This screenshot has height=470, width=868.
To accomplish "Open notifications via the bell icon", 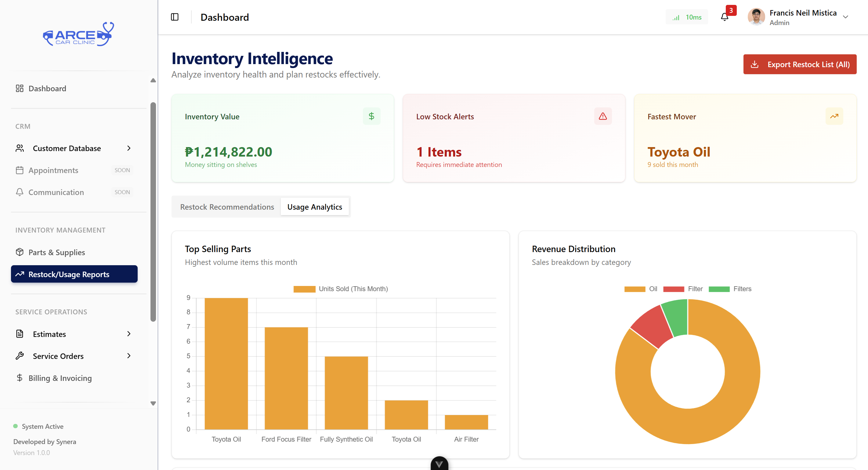I will click(x=724, y=17).
